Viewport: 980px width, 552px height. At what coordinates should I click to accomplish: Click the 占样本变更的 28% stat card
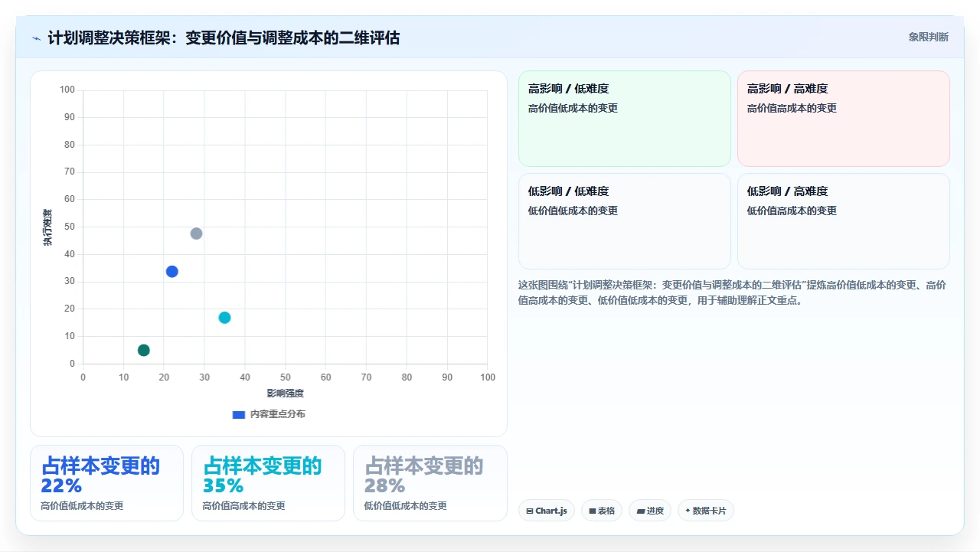tap(430, 483)
